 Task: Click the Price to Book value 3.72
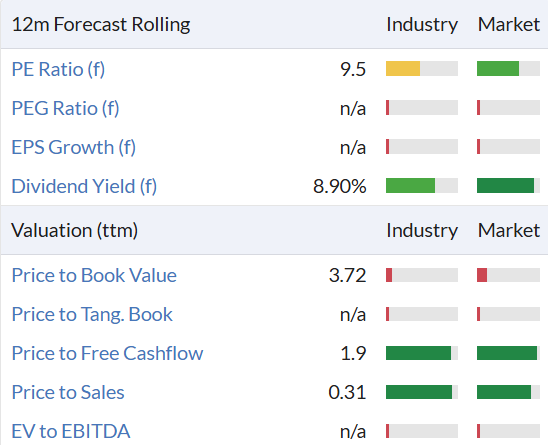(347, 275)
